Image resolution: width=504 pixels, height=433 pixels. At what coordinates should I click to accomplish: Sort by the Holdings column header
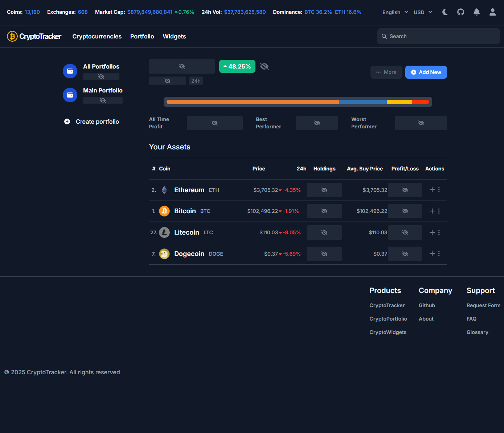click(x=324, y=169)
